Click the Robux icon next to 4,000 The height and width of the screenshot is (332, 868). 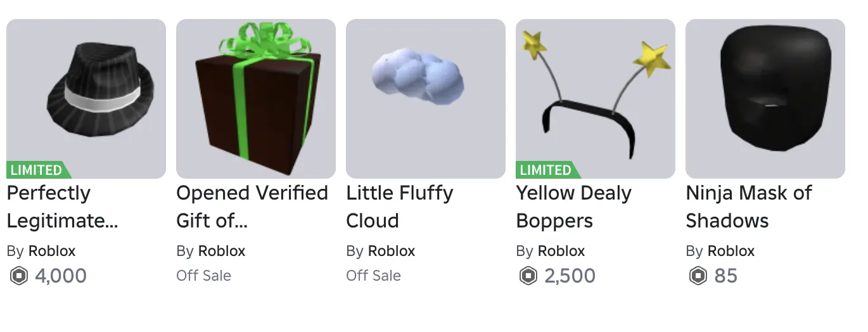(x=18, y=276)
